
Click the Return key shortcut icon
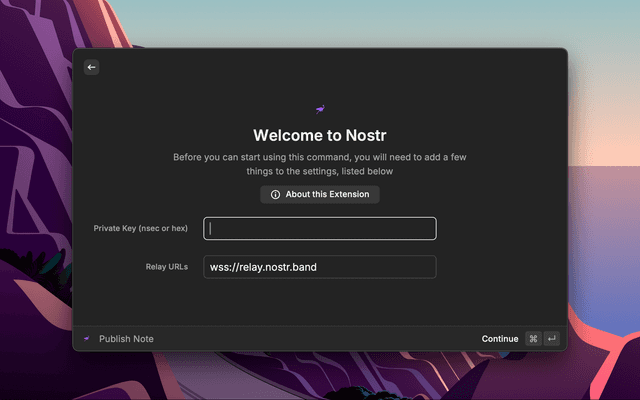[551, 339]
